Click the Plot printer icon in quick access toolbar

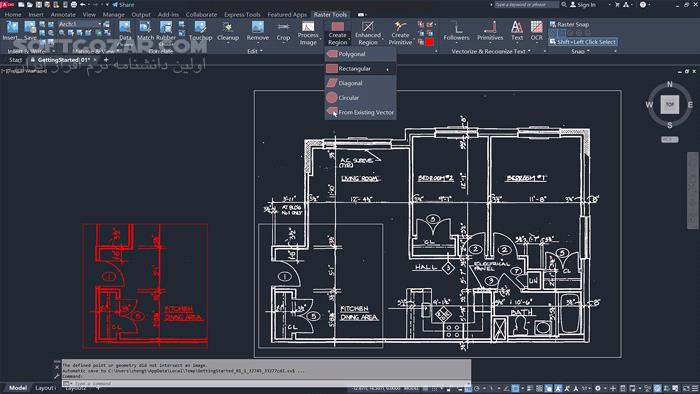coord(74,4)
